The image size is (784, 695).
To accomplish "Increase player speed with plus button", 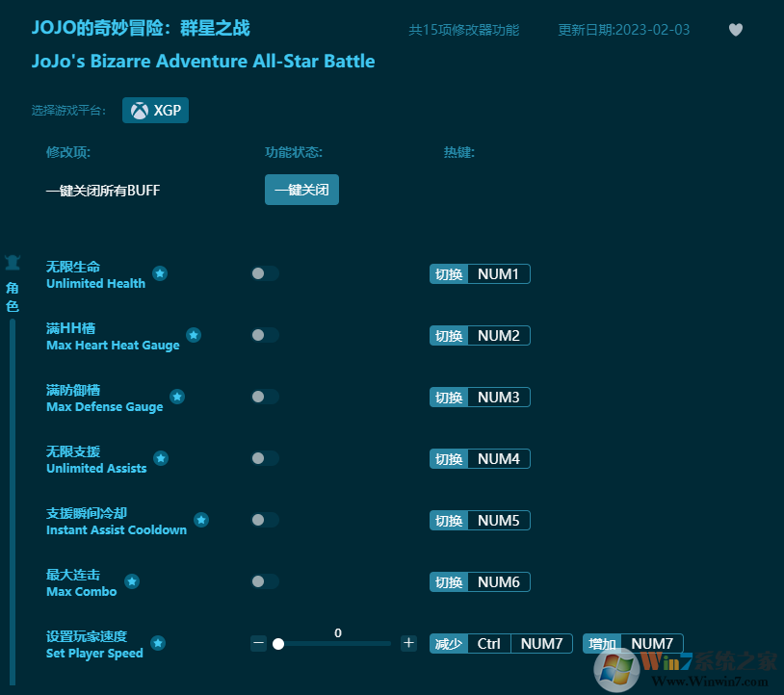I will coord(408,643).
